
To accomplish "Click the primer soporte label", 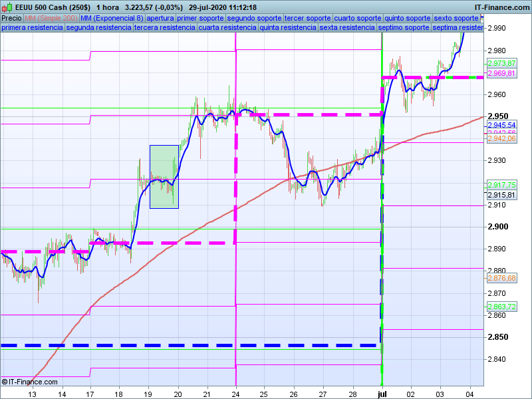I will pyautogui.click(x=201, y=18).
